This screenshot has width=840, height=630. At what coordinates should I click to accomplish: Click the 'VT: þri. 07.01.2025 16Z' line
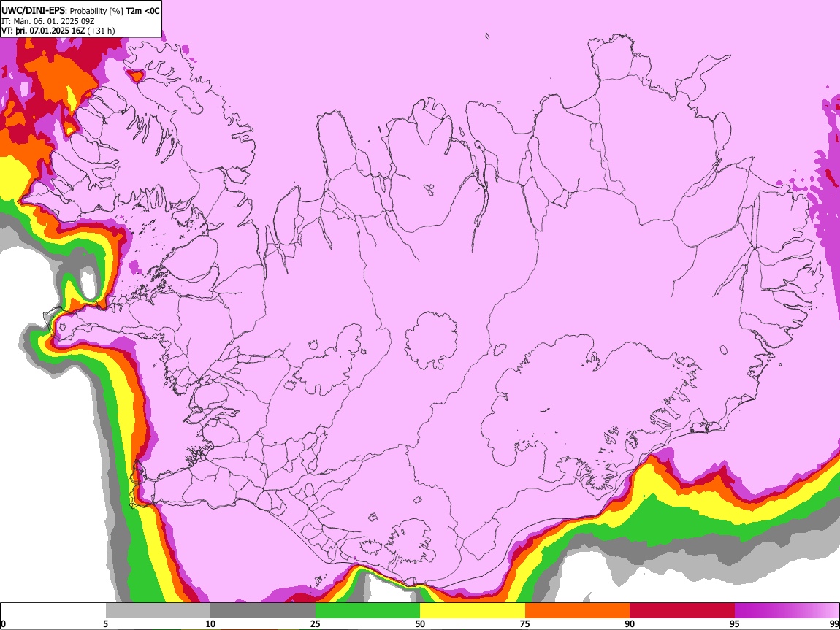point(43,31)
